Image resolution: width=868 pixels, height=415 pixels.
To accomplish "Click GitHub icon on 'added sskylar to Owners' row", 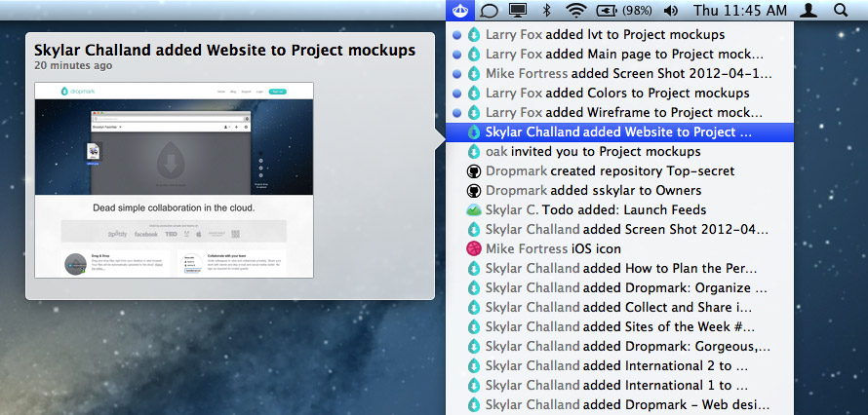I will tap(473, 191).
